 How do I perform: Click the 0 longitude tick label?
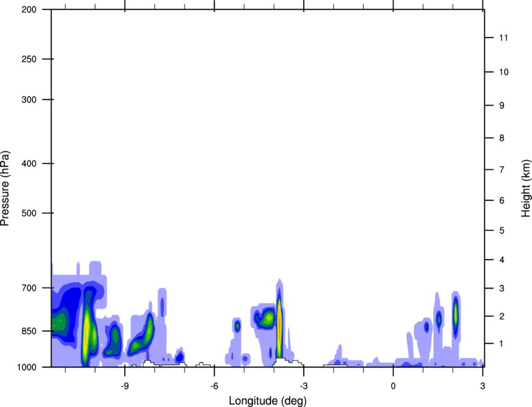(x=393, y=386)
